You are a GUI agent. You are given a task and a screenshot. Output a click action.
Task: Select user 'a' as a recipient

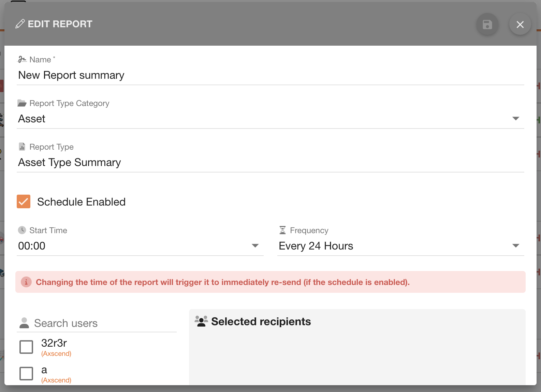26,373
